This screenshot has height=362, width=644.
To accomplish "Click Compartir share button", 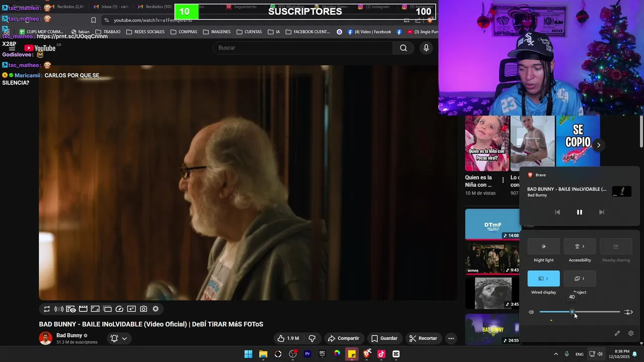I will pyautogui.click(x=344, y=338).
